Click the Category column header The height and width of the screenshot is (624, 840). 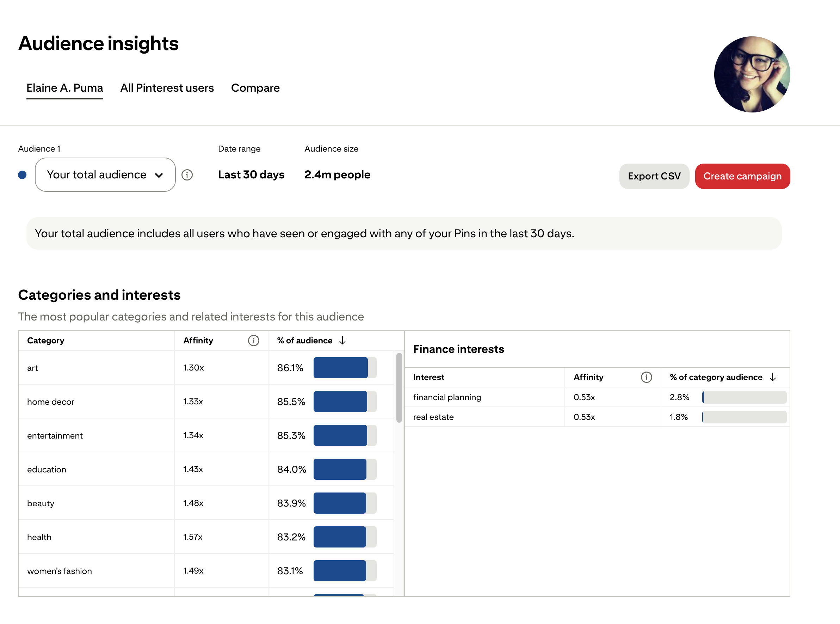[46, 341]
